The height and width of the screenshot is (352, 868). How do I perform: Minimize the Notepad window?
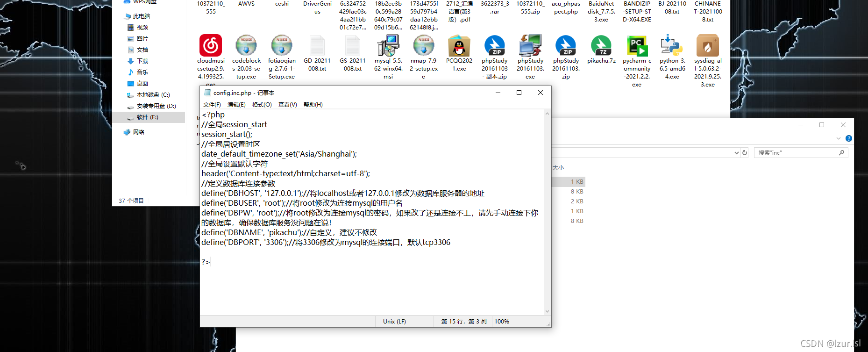(498, 93)
